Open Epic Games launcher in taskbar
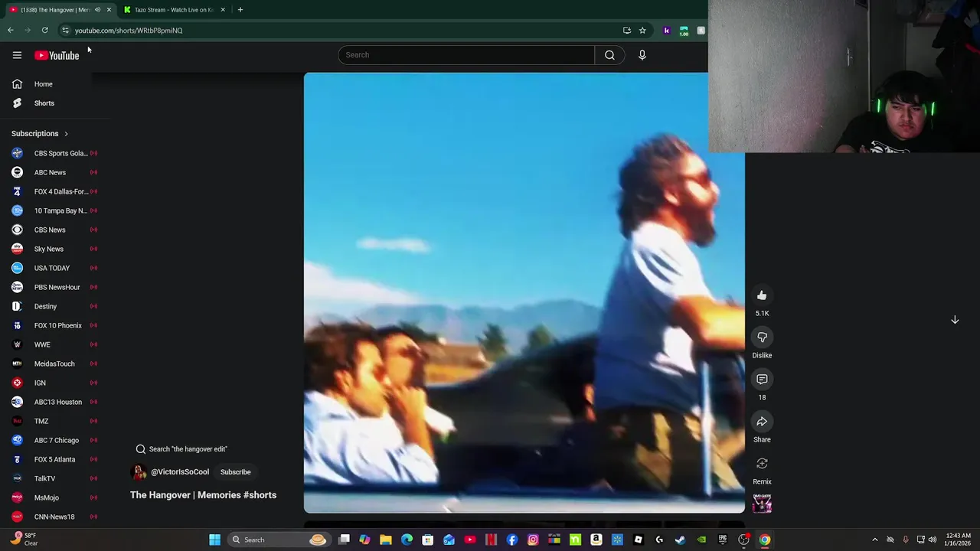This screenshot has width=980, height=551. pos(722,540)
